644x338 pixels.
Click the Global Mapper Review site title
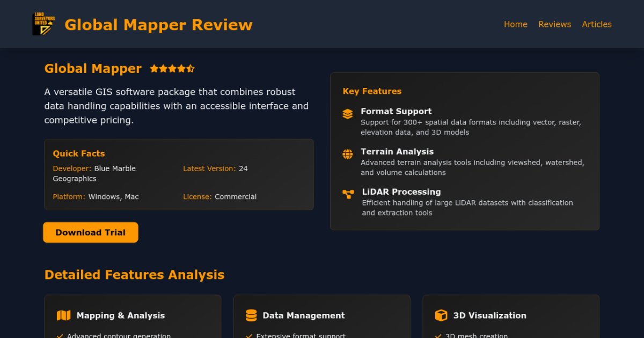(x=158, y=25)
